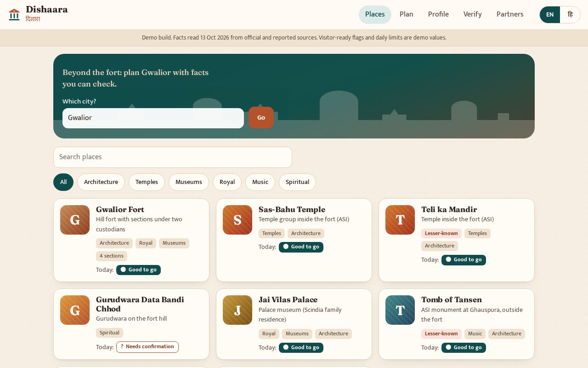
Task: Switch language to English (EN)
Action: 550,15
